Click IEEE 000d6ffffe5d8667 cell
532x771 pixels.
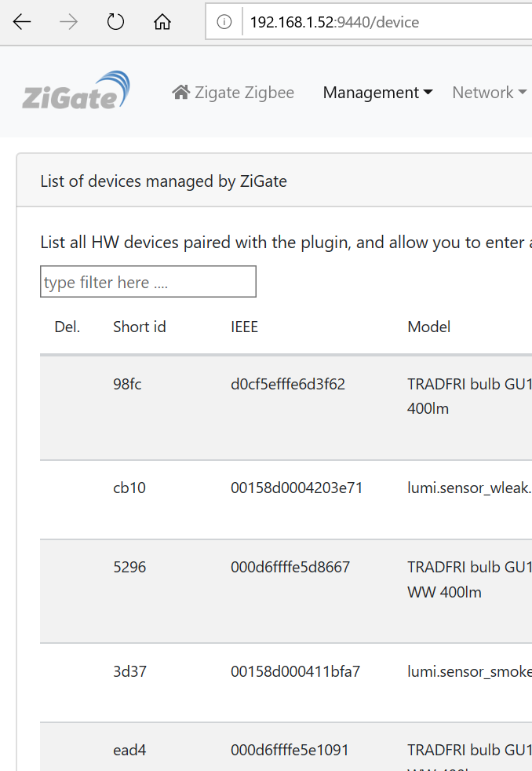[290, 567]
